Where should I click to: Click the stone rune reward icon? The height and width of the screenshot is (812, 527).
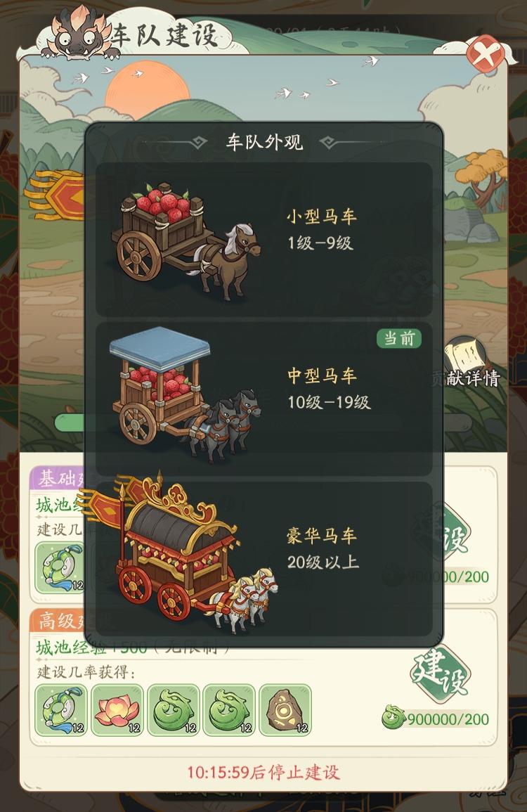285,710
